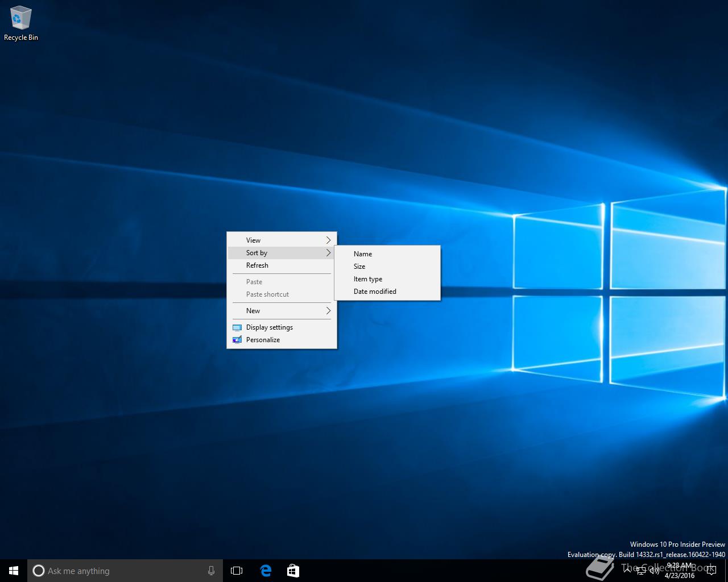Open the volume control tray icon
Image resolution: width=728 pixels, height=582 pixels.
coord(654,571)
